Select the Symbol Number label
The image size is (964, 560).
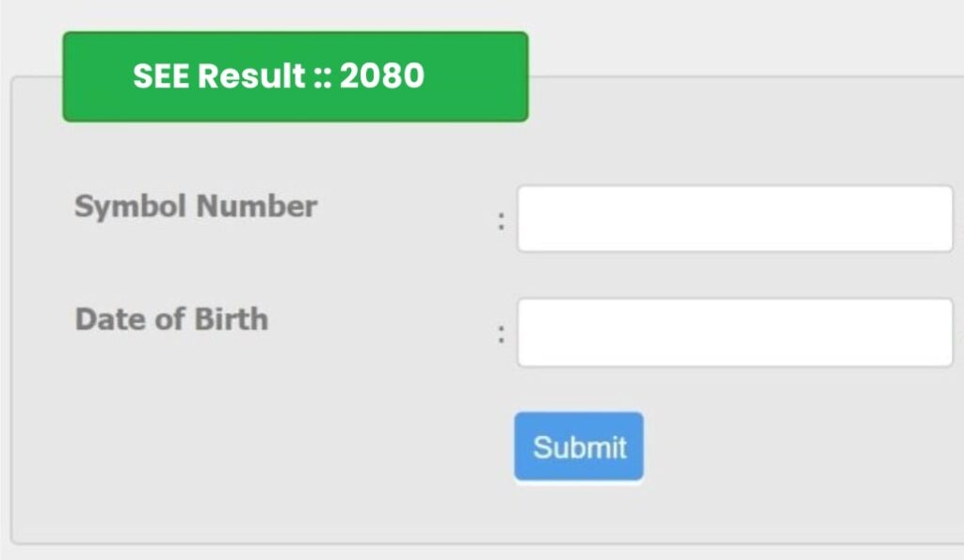click(x=195, y=207)
